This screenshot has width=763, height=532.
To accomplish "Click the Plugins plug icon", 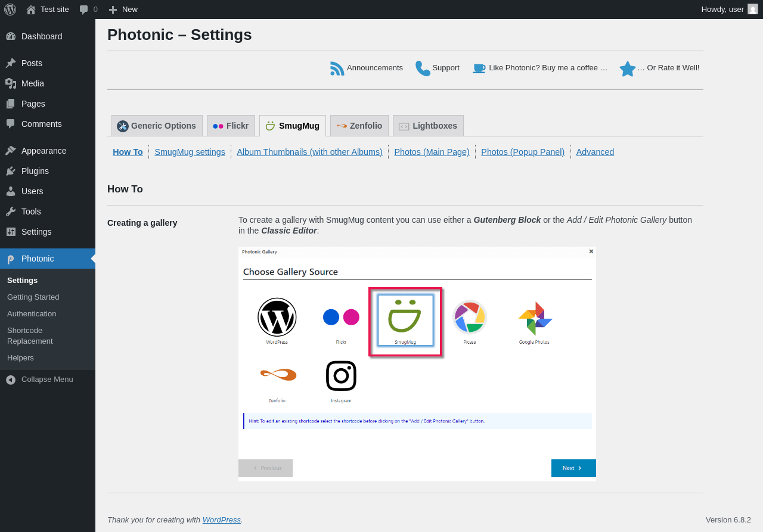I will point(11,171).
